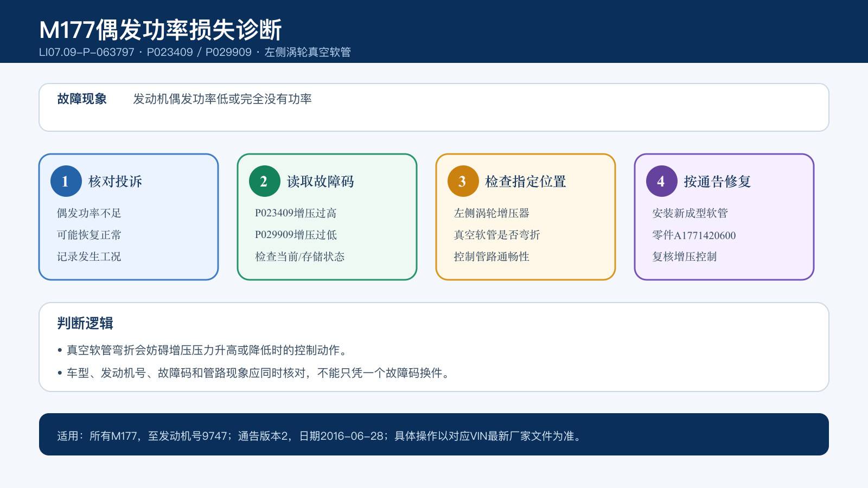Click the line 左侧涡轮增压器
868x488 pixels.
pos(492,213)
